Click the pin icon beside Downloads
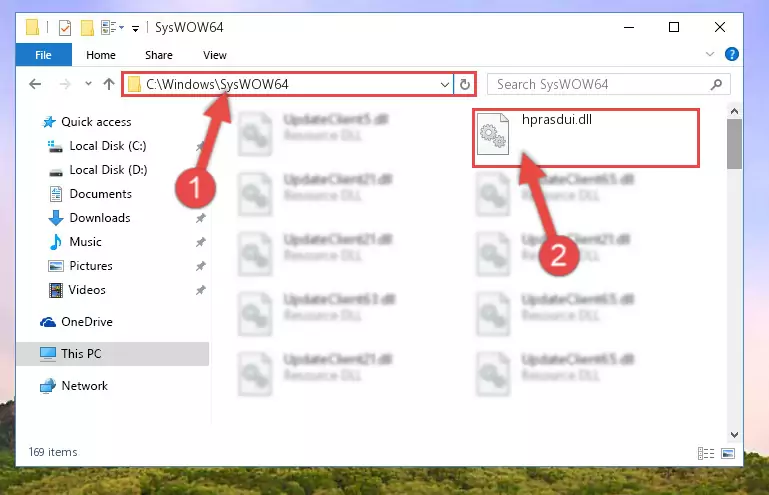This screenshot has width=769, height=495. (201, 218)
